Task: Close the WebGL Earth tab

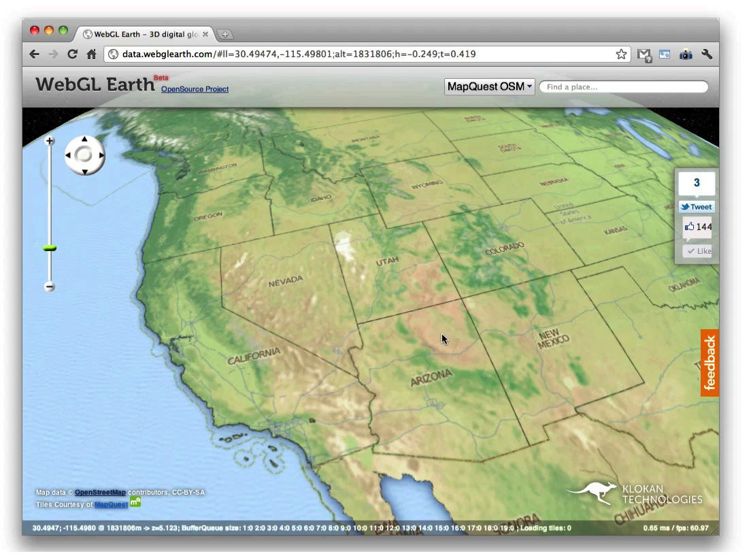Action: [x=205, y=34]
